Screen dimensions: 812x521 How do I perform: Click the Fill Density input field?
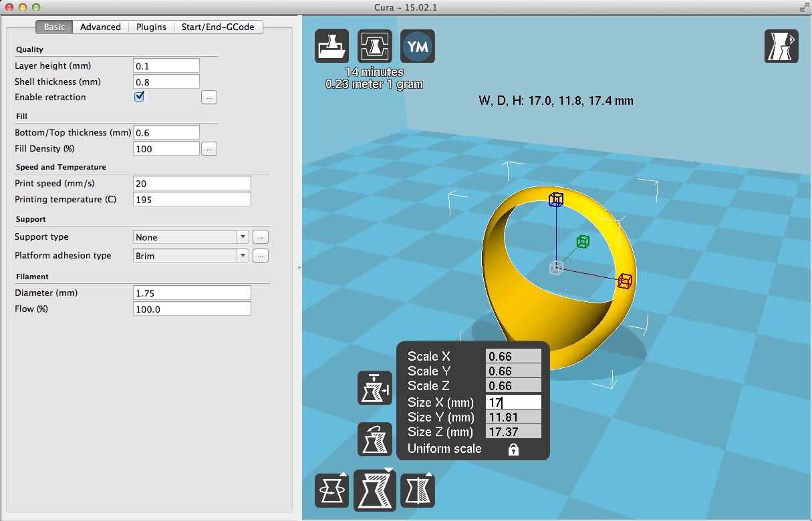166,148
